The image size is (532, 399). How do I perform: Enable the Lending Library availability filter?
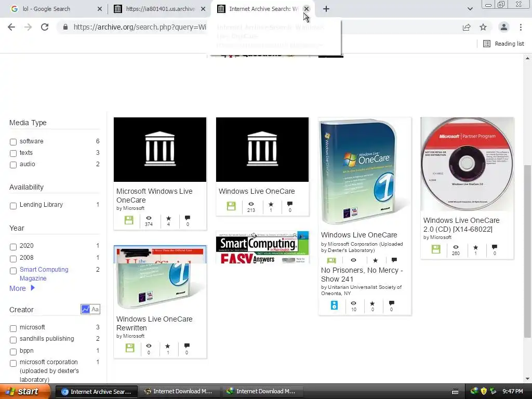pyautogui.click(x=13, y=206)
